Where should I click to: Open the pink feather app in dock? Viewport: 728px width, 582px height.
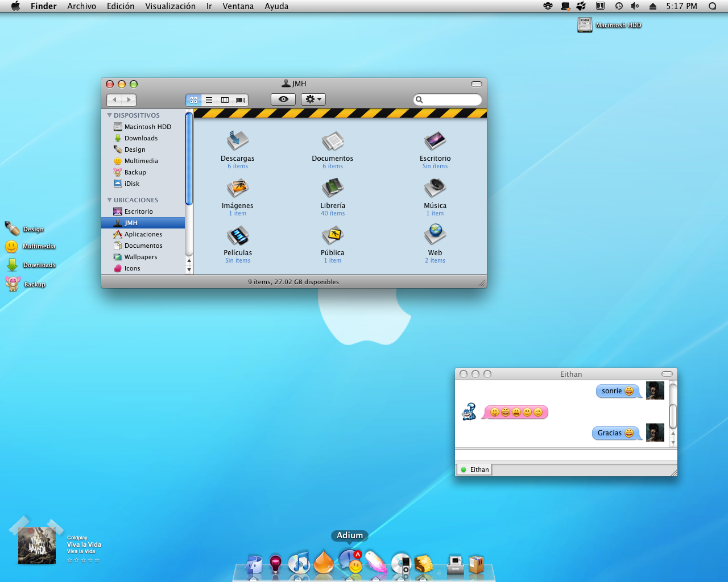point(375,562)
